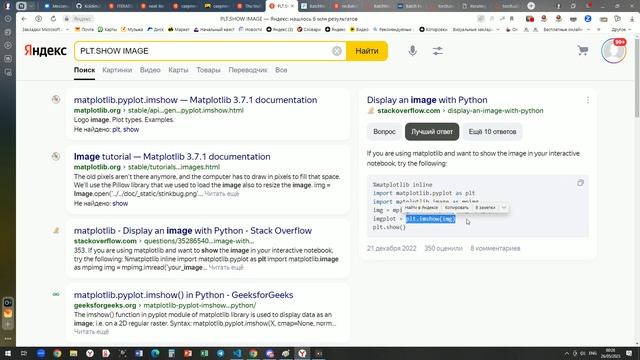Open PowerPoint from the taskbar
Viewport: 640px width, 360px height.
188,353
